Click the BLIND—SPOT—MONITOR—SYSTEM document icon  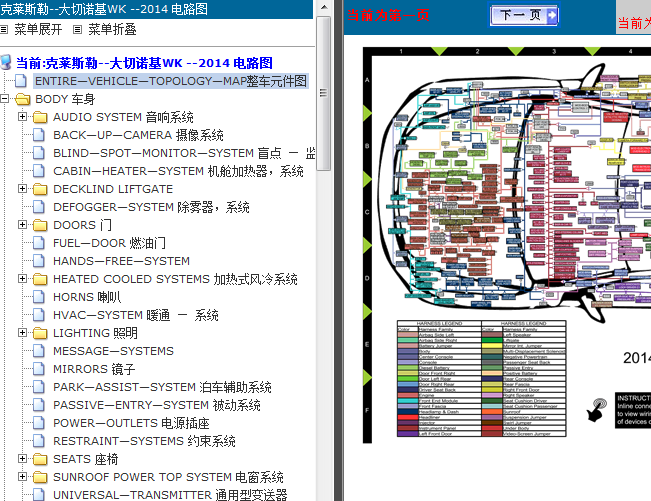(x=39, y=153)
